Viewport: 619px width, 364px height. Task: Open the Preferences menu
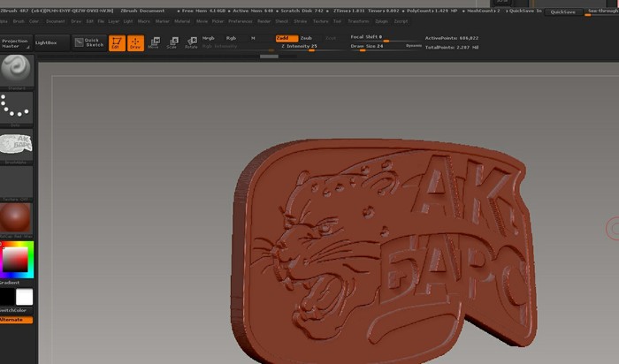240,19
